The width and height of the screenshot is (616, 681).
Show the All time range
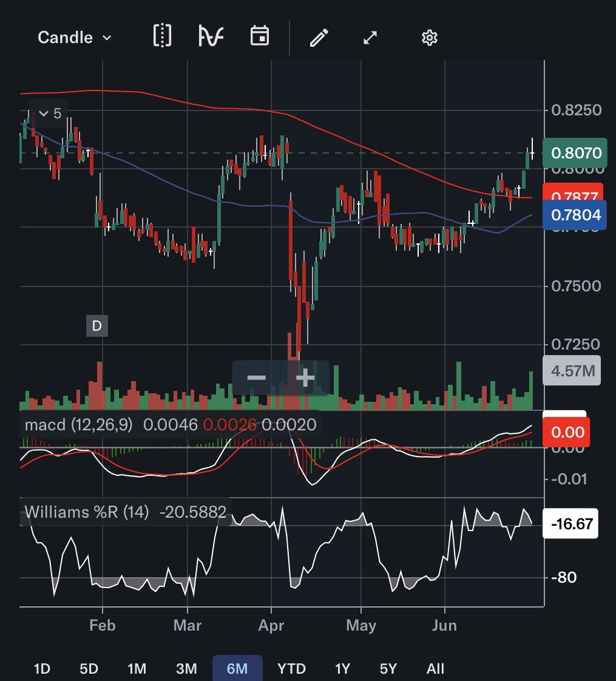[435, 669]
